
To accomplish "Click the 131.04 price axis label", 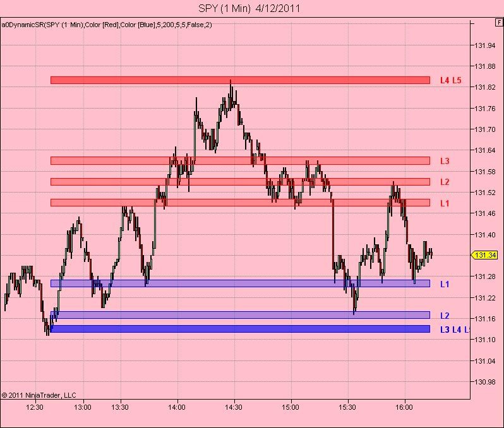I will click(485, 361).
